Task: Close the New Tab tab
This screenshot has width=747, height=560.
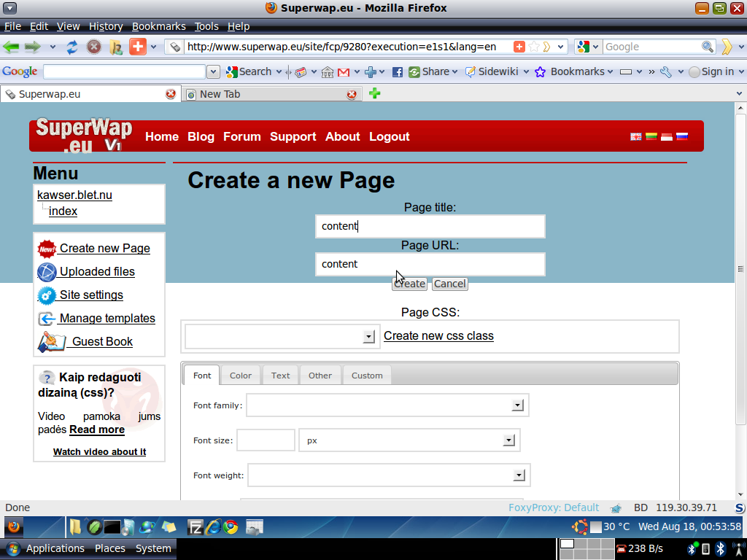Action: tap(352, 94)
